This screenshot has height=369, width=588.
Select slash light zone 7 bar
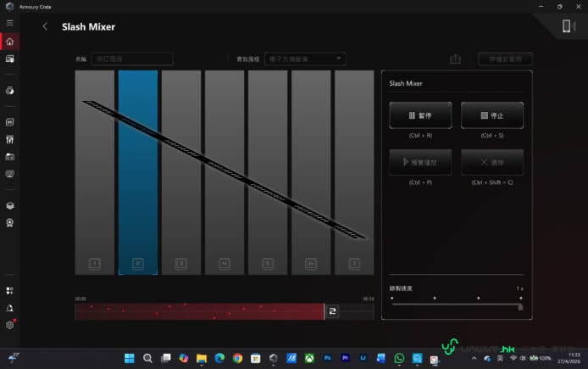(354, 172)
